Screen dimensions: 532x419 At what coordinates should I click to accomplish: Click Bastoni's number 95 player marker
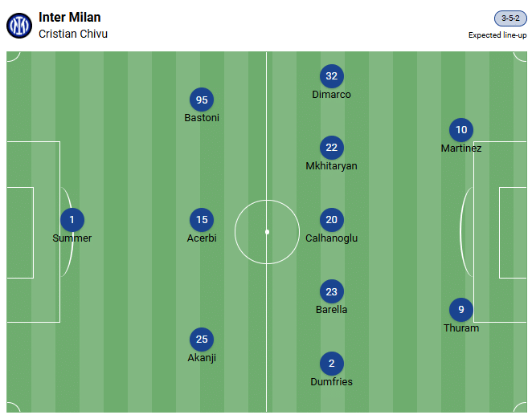(202, 100)
